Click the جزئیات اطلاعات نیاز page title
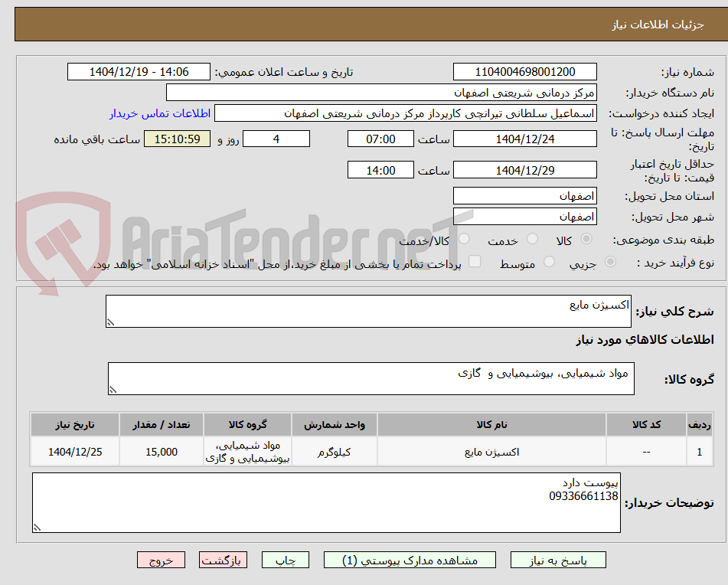 658,25
